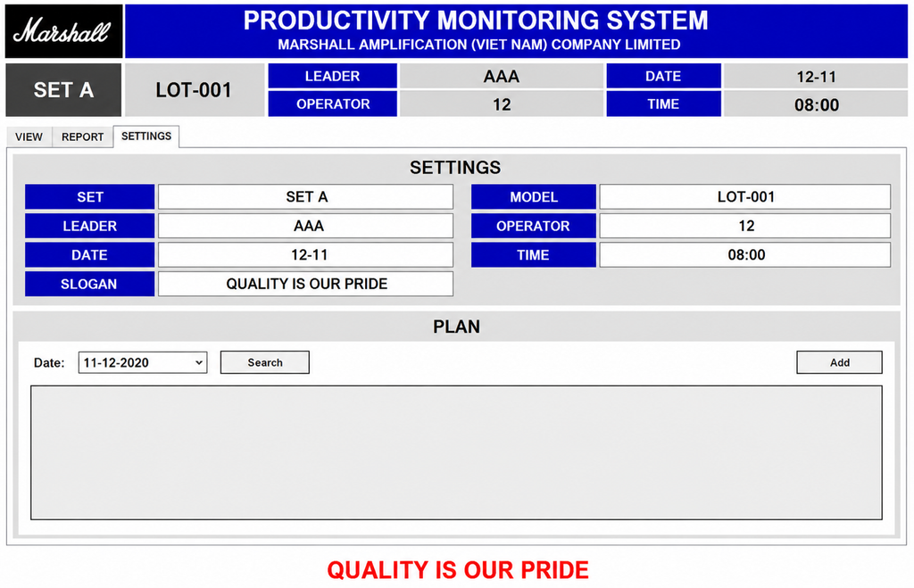Click the blue SET label in Settings

90,197
